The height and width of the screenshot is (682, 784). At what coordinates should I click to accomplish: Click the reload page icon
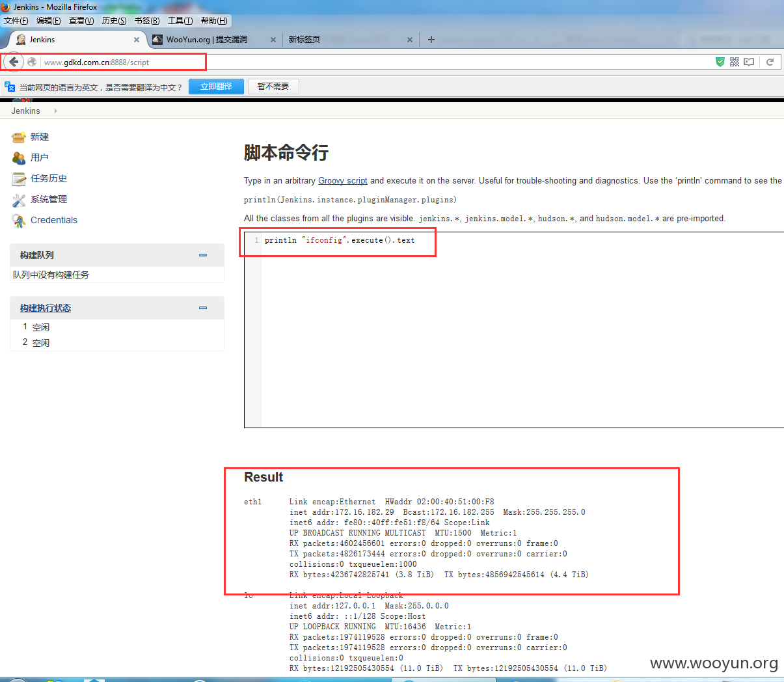[x=770, y=62]
